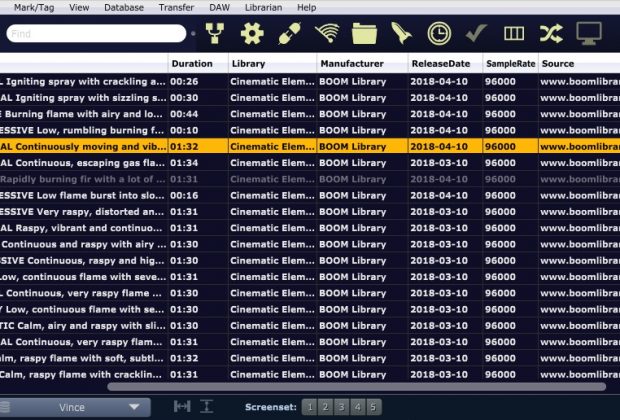620x420 pixels.
Task: Click the wireless signal icon
Action: [327, 34]
